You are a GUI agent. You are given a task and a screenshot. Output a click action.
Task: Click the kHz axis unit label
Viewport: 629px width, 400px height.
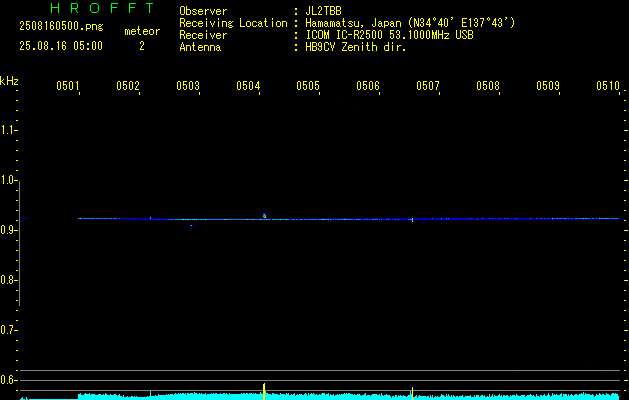[9, 81]
